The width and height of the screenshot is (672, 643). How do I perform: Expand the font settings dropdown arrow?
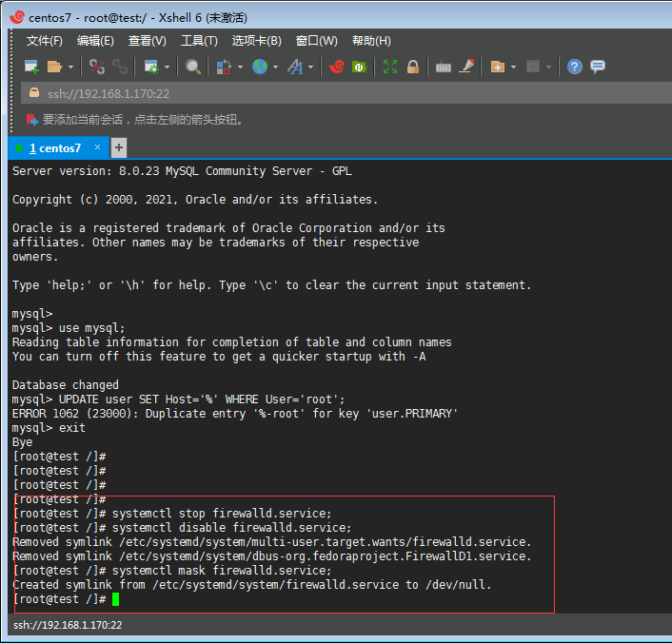310,67
